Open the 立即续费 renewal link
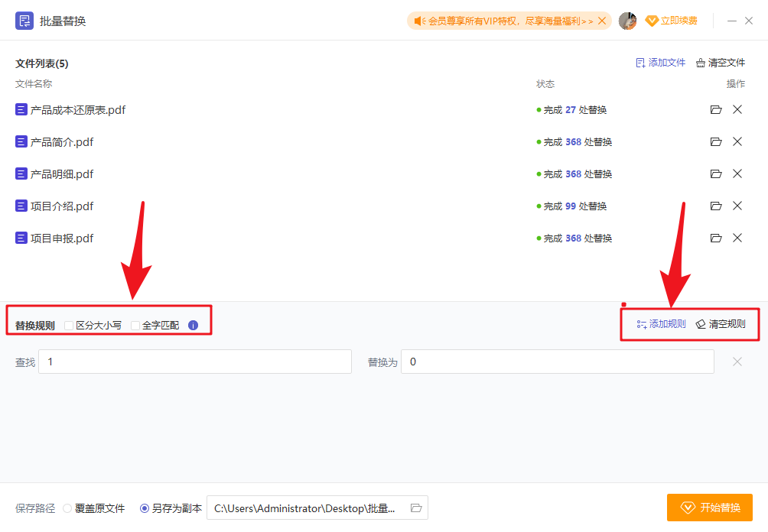The height and width of the screenshot is (532, 768). click(674, 21)
